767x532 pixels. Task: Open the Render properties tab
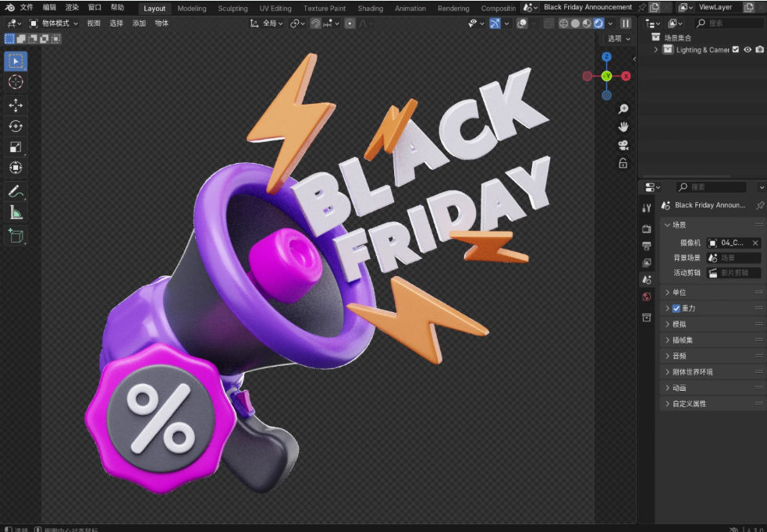click(x=647, y=229)
